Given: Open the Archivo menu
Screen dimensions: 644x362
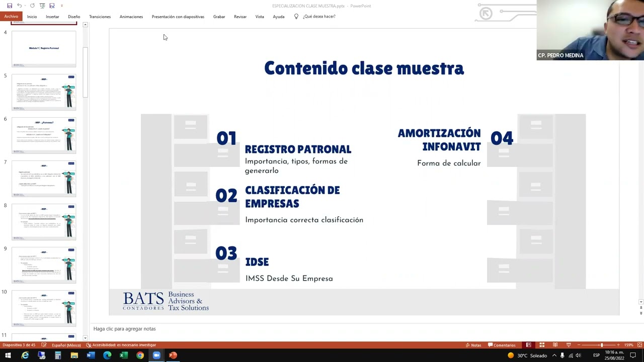Looking at the screenshot, I should (x=11, y=17).
